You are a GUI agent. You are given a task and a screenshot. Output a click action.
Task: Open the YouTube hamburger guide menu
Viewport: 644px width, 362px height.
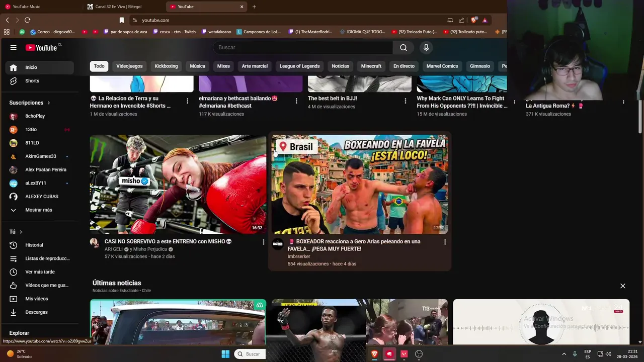14,47
